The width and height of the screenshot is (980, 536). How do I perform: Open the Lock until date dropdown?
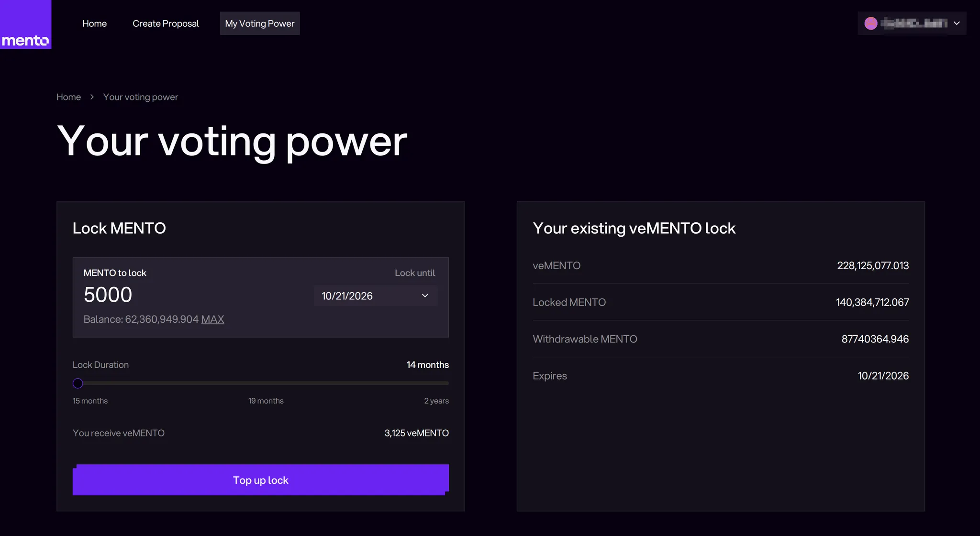pos(376,296)
